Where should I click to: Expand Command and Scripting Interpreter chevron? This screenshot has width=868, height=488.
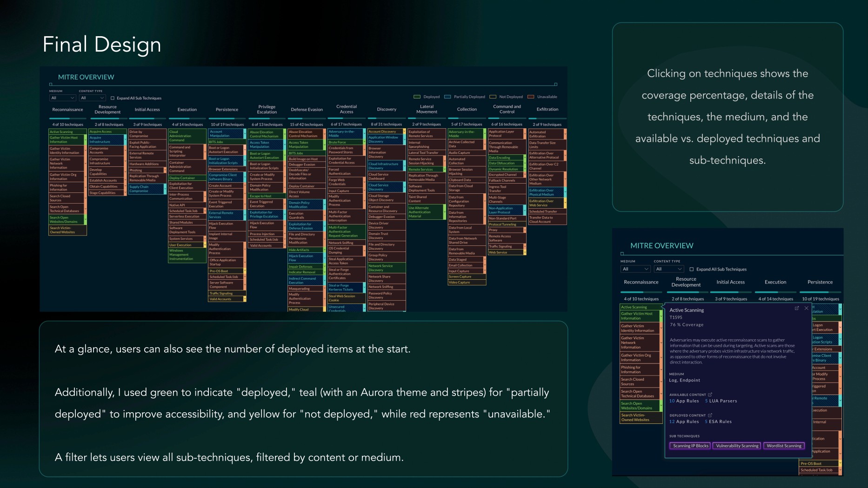(x=204, y=152)
